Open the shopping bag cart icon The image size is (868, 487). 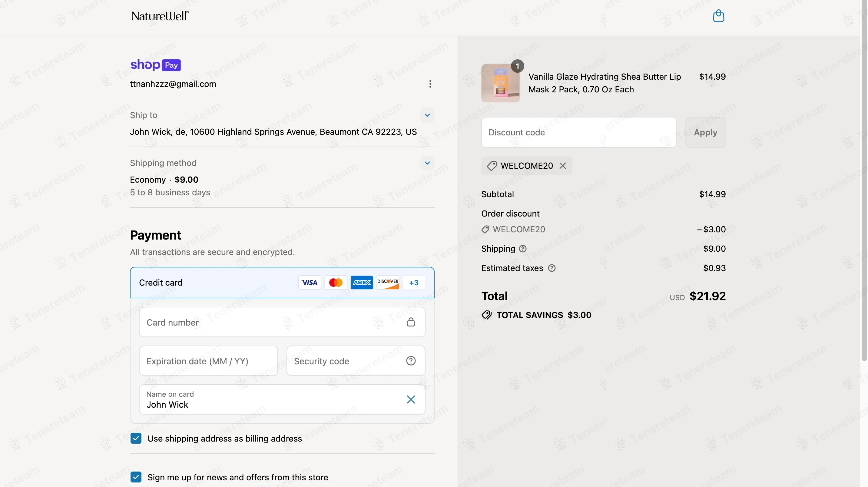click(718, 16)
